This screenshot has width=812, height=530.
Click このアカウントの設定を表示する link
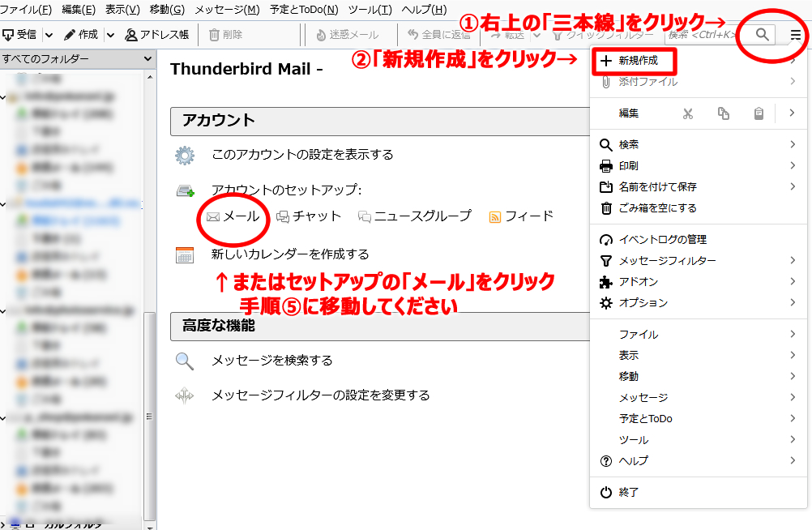[x=302, y=155]
